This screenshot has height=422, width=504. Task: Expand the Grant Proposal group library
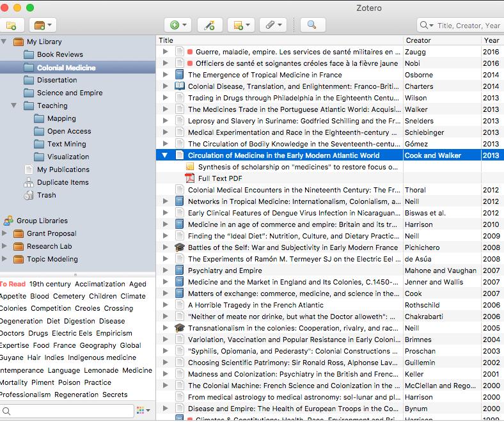pos(4,233)
